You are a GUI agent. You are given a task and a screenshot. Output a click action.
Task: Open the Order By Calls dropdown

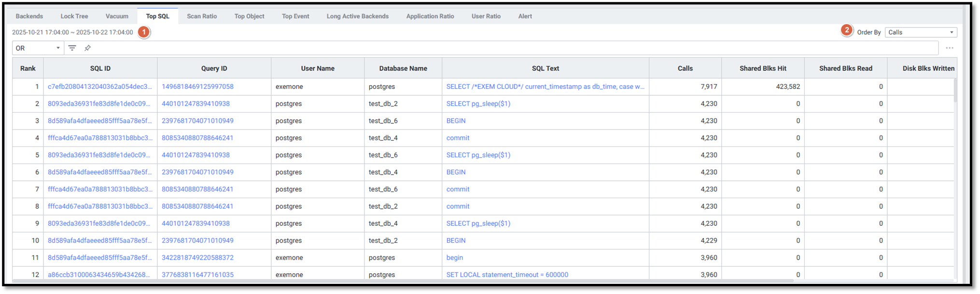920,32
